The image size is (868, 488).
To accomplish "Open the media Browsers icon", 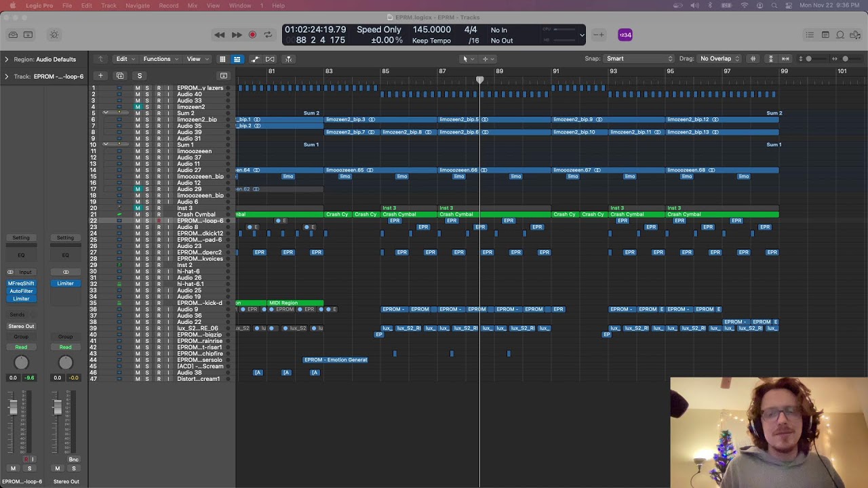I will [x=855, y=35].
